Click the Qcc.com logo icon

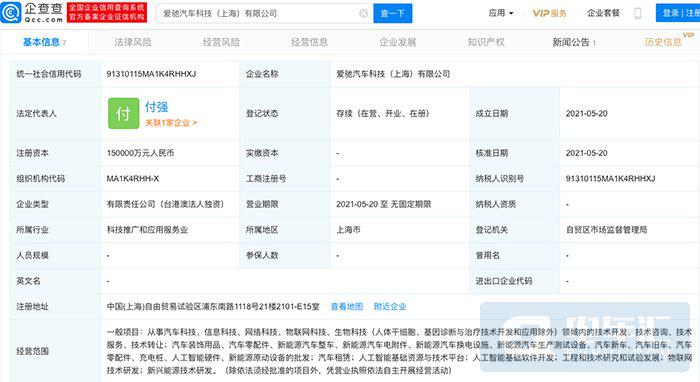coord(11,12)
